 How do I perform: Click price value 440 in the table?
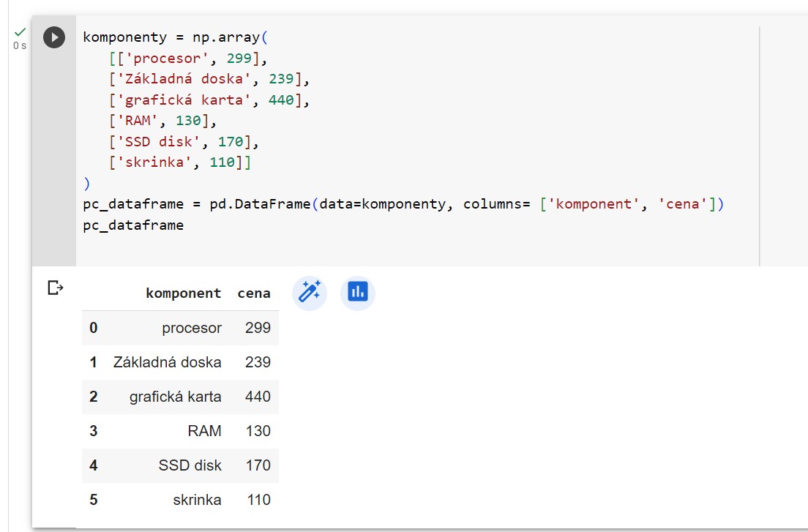[x=258, y=397]
